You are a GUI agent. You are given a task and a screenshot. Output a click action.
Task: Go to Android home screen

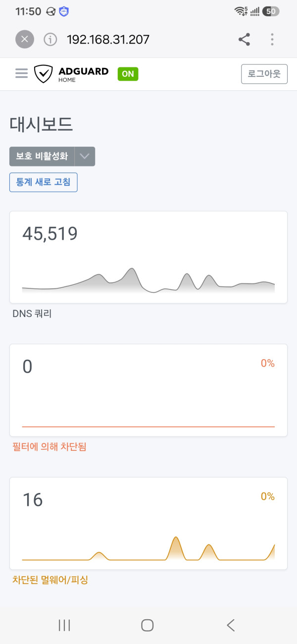tap(147, 625)
